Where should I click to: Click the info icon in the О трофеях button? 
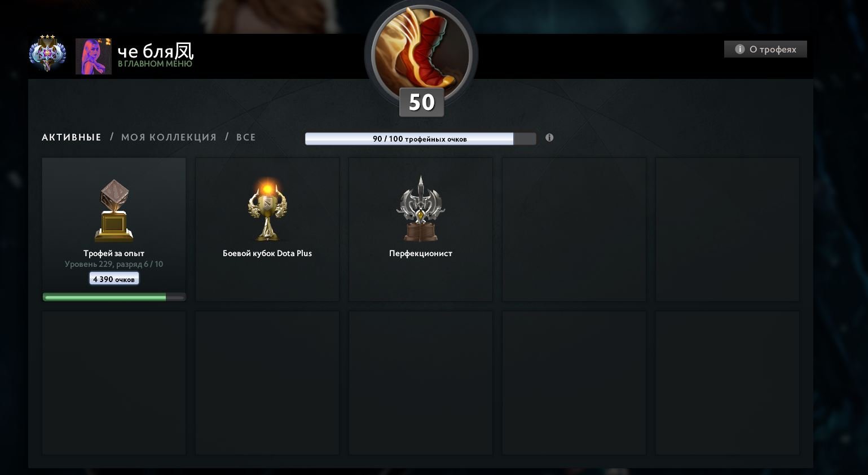pyautogui.click(x=740, y=49)
